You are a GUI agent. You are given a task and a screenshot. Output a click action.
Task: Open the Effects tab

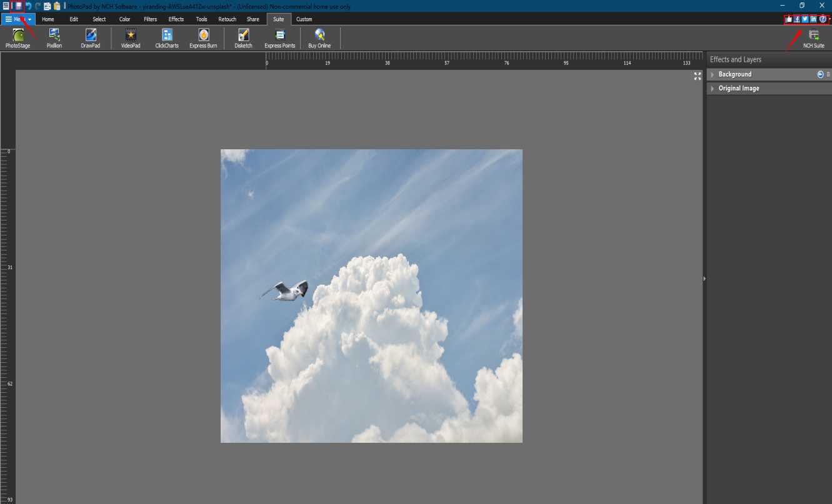[x=176, y=19]
